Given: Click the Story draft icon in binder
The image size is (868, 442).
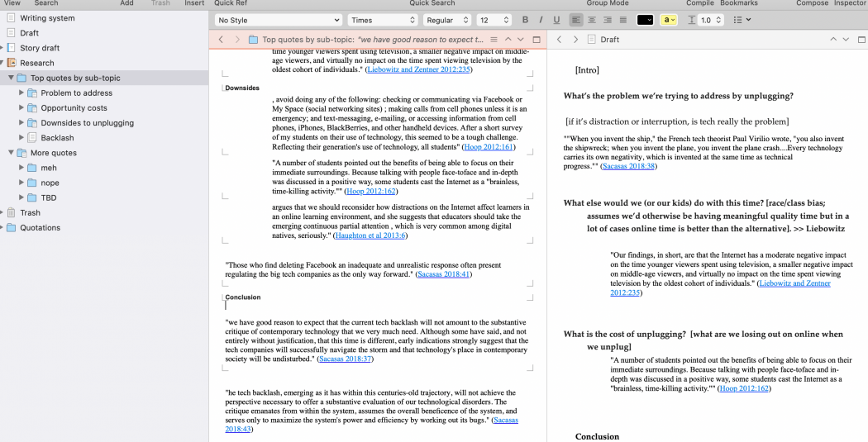Looking at the screenshot, I should 11,48.
